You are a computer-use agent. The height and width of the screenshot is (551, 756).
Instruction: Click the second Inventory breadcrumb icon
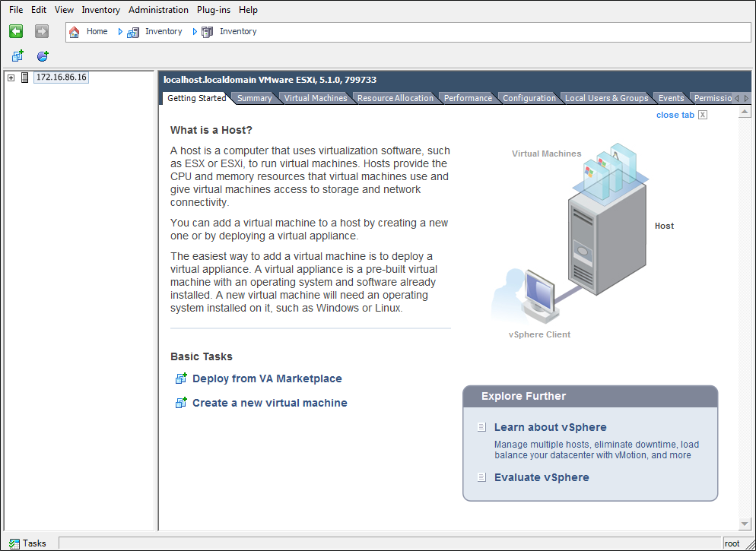coord(208,32)
